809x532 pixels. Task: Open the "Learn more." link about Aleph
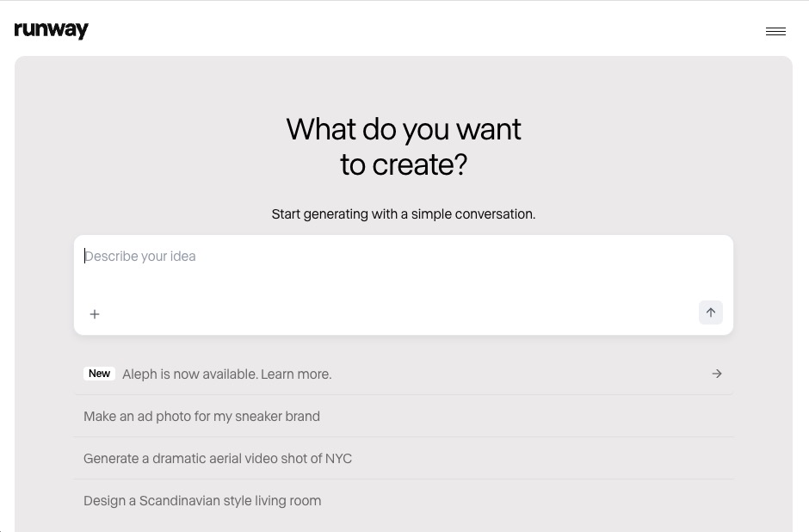click(296, 374)
